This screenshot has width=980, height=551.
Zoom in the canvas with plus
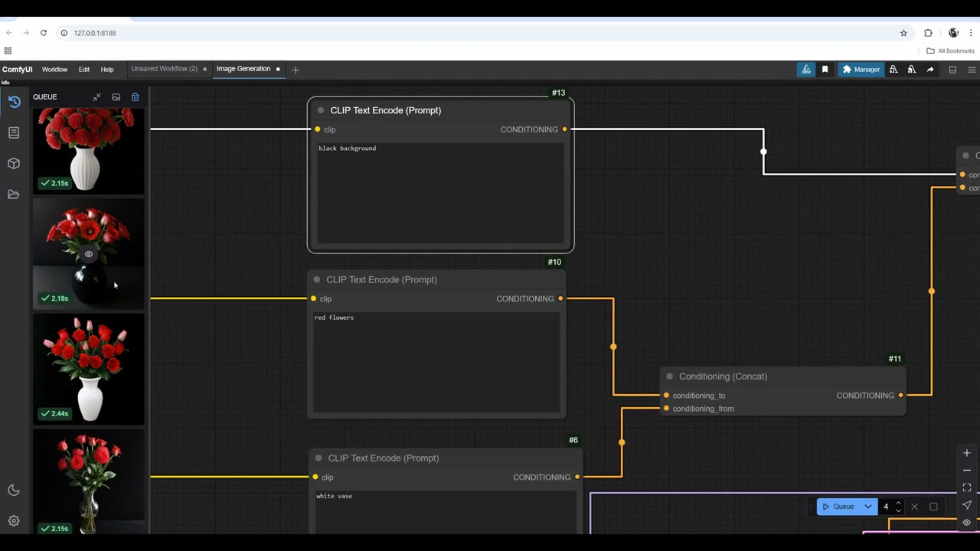click(967, 453)
